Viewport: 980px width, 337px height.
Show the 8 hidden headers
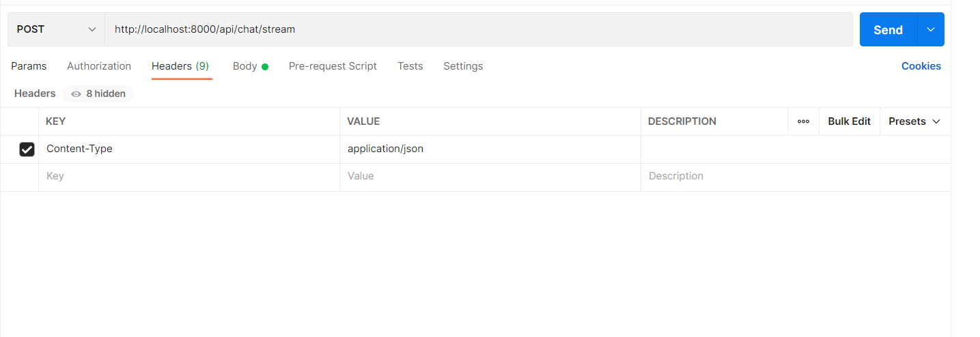[x=98, y=93]
